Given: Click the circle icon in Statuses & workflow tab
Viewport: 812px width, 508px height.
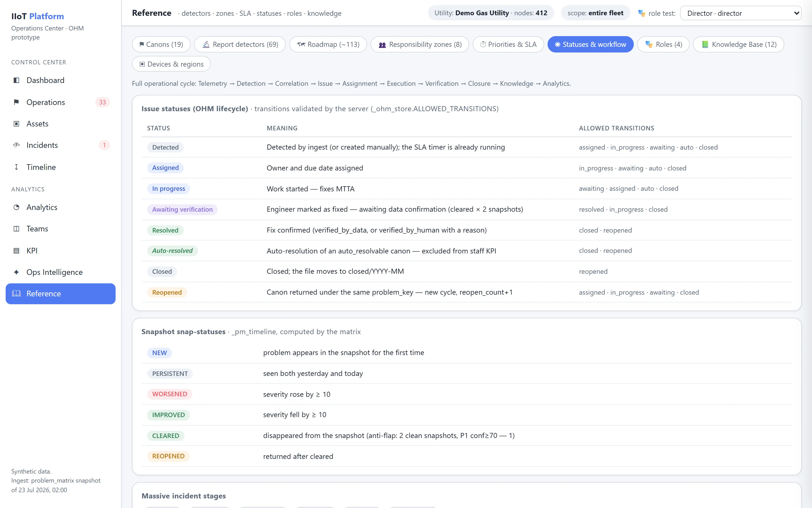Looking at the screenshot, I should [557, 44].
